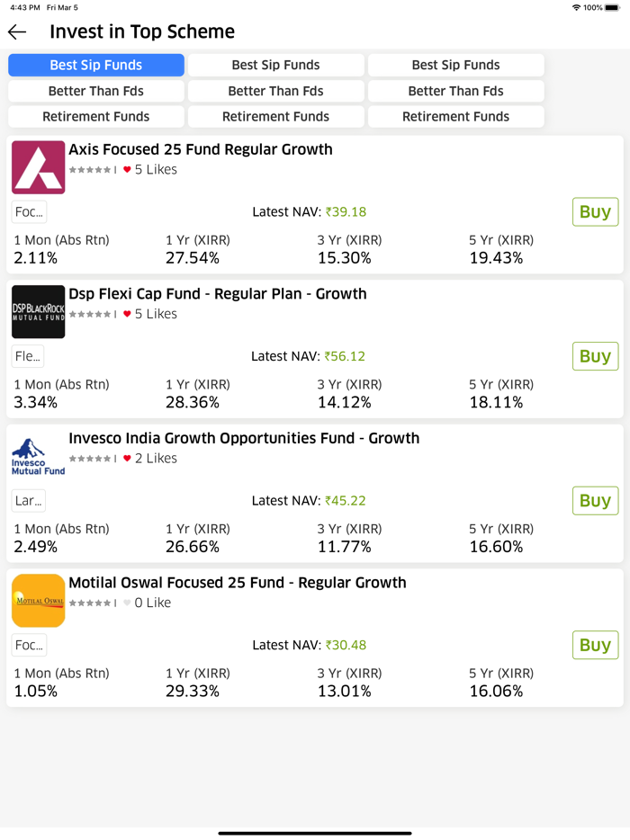Expand the truncated 'Fle...' category tag

[28, 356]
